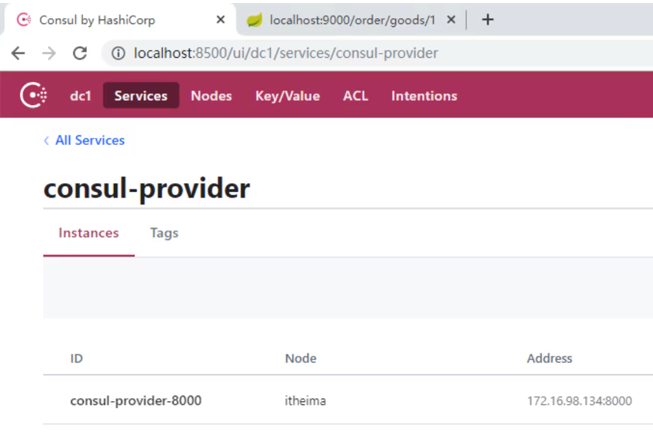
Task: Click the consul-provider page heading
Action: [x=147, y=189]
